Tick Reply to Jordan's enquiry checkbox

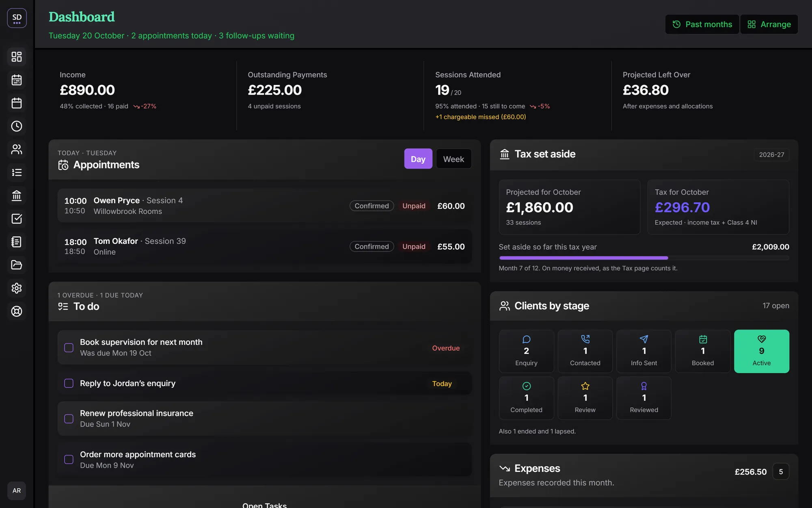click(69, 383)
